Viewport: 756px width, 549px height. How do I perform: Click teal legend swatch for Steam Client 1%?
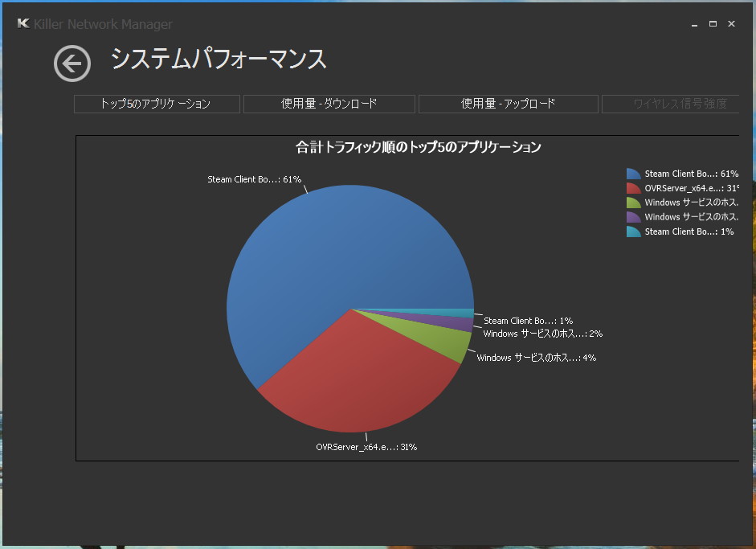pyautogui.click(x=634, y=231)
